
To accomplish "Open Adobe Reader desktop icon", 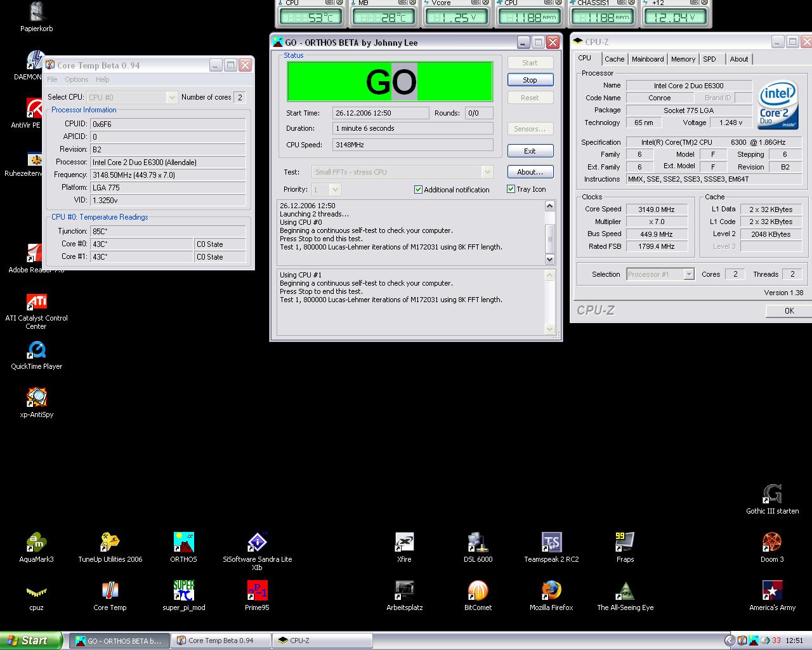I will (x=34, y=253).
